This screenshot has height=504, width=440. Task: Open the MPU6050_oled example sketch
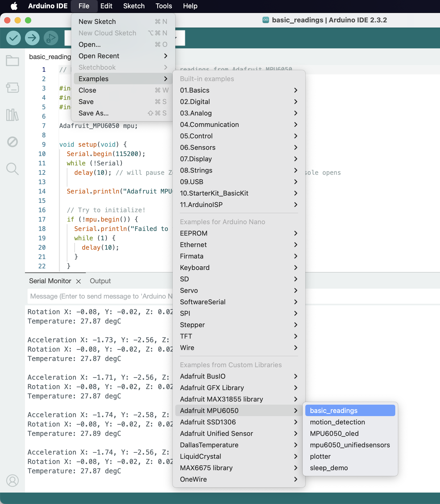click(350, 434)
